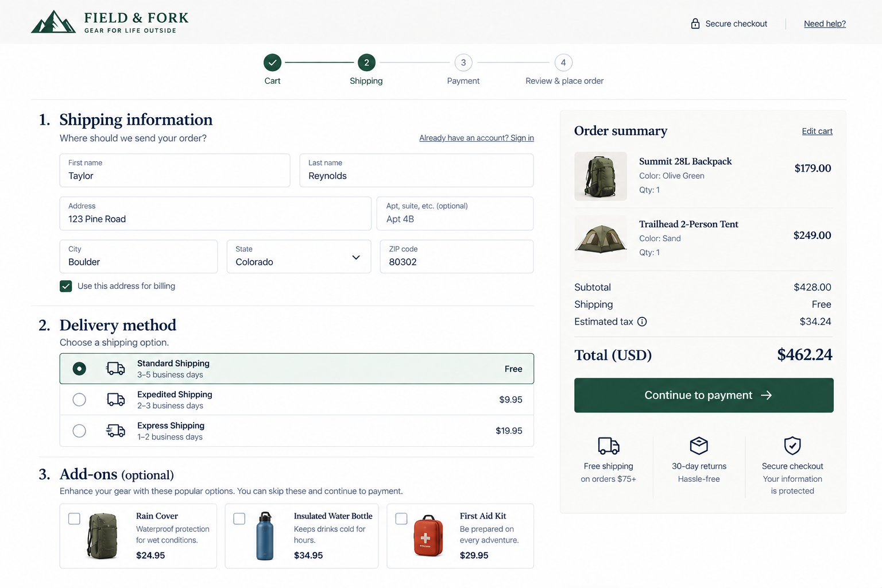Click the Need help? link

[825, 24]
